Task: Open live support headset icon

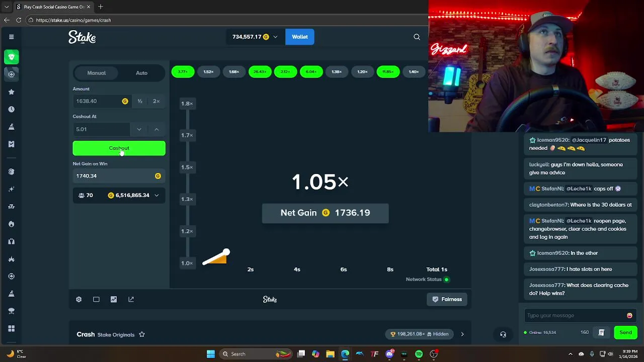Action: (503, 334)
